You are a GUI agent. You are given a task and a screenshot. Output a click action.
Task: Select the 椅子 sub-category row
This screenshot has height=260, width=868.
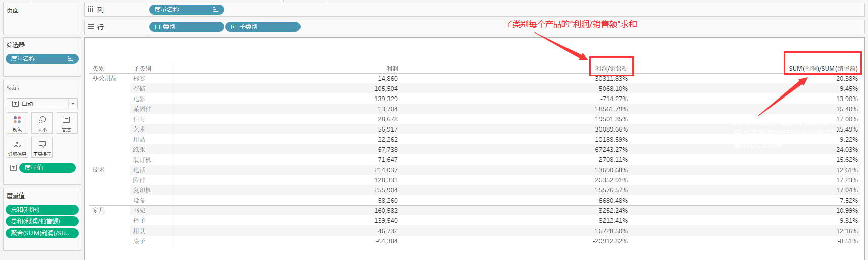point(139,221)
